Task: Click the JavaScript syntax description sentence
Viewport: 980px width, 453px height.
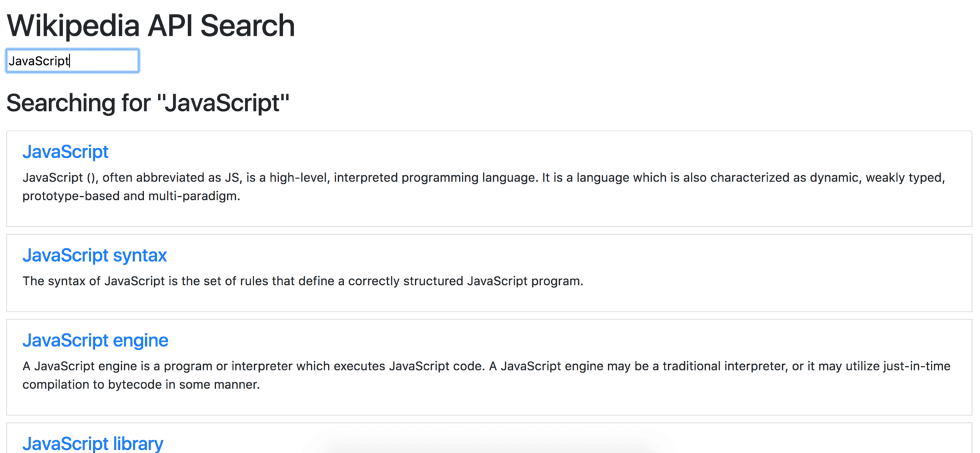Action: [303, 281]
